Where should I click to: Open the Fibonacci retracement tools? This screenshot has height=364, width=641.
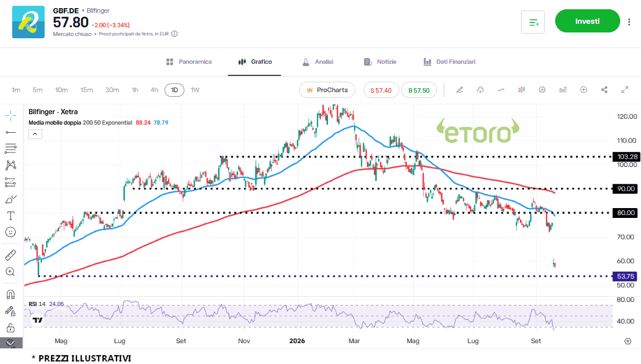[10, 148]
